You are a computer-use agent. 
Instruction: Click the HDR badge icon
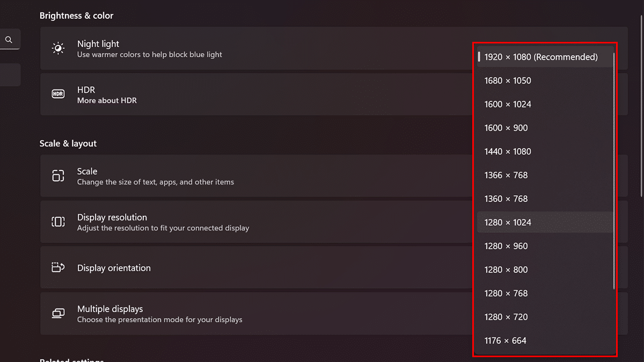(x=58, y=94)
